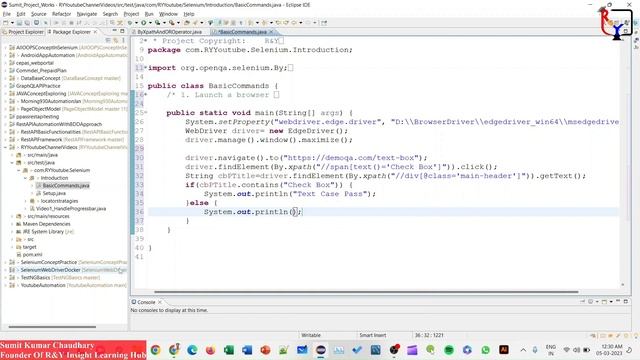Open Excel from the taskbar

click(x=229, y=350)
